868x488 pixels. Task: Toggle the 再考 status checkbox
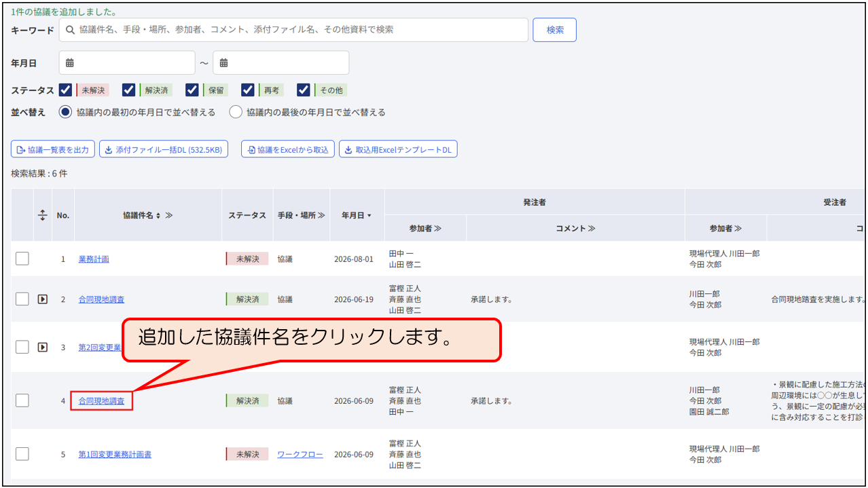tap(248, 90)
